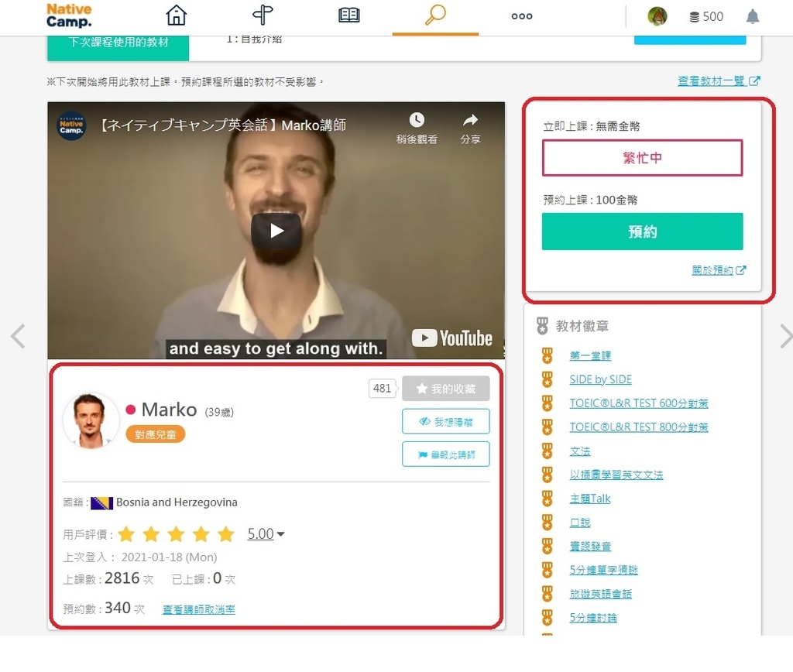Open 以插圖學習英文文法 link
The height and width of the screenshot is (672, 793).
pyautogui.click(x=616, y=475)
